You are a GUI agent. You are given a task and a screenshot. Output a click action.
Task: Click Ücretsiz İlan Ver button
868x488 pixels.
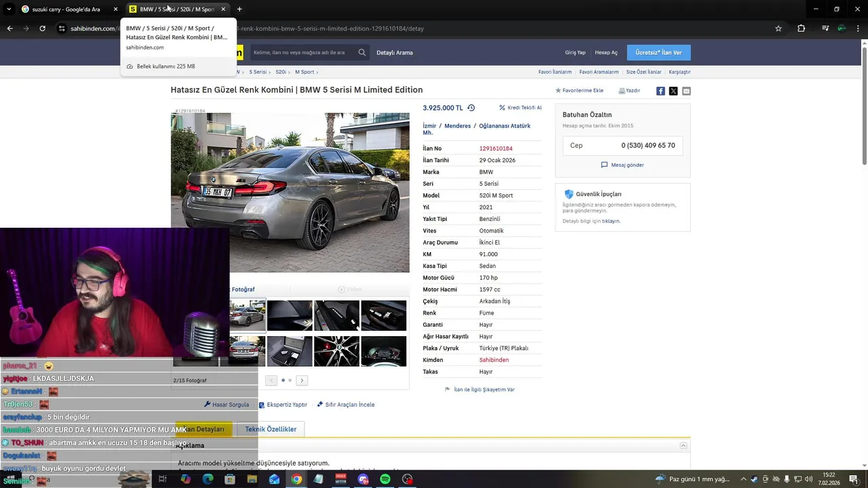click(658, 52)
